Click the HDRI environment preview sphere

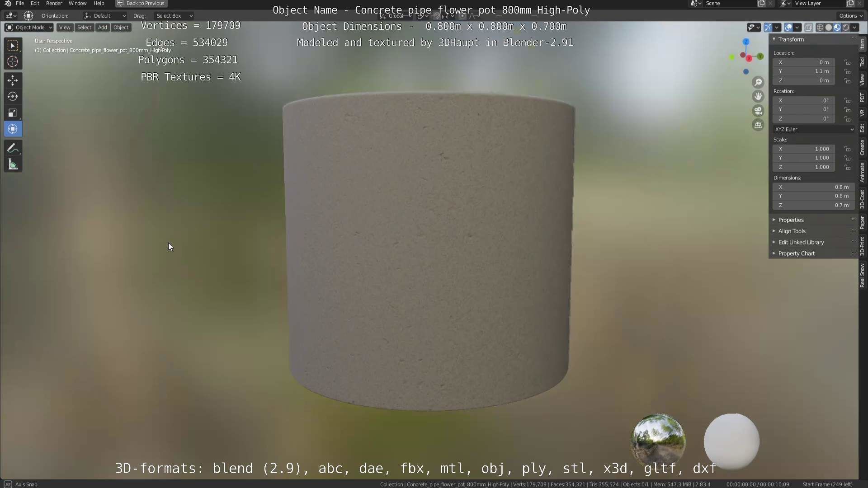click(658, 441)
